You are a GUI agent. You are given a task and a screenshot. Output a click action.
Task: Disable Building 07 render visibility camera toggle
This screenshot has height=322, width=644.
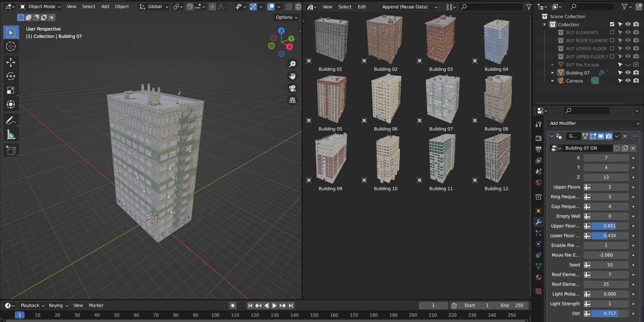(x=636, y=72)
